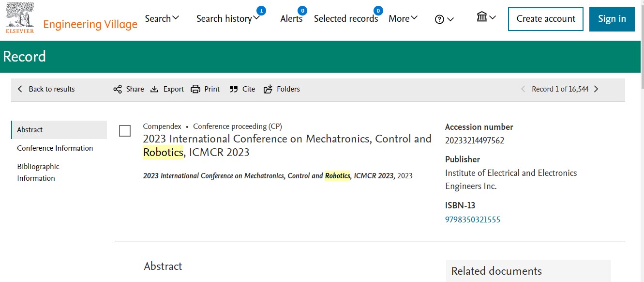Click the Related documents heading
This screenshot has height=282, width=644.
(x=496, y=271)
